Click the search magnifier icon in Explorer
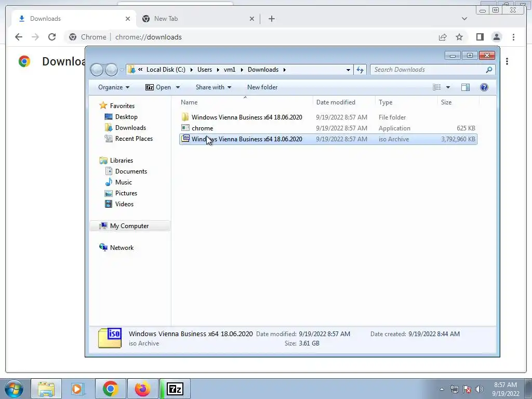This screenshot has width=532, height=399. pyautogui.click(x=489, y=70)
